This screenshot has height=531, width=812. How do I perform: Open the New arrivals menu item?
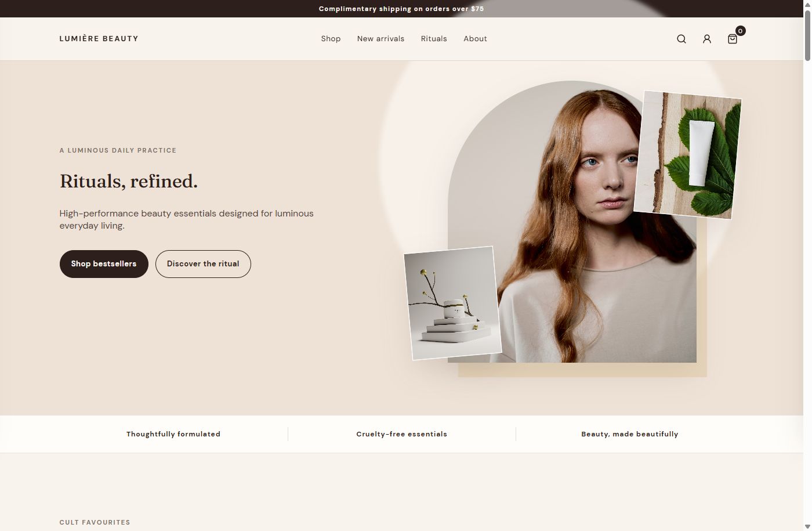[x=380, y=39]
